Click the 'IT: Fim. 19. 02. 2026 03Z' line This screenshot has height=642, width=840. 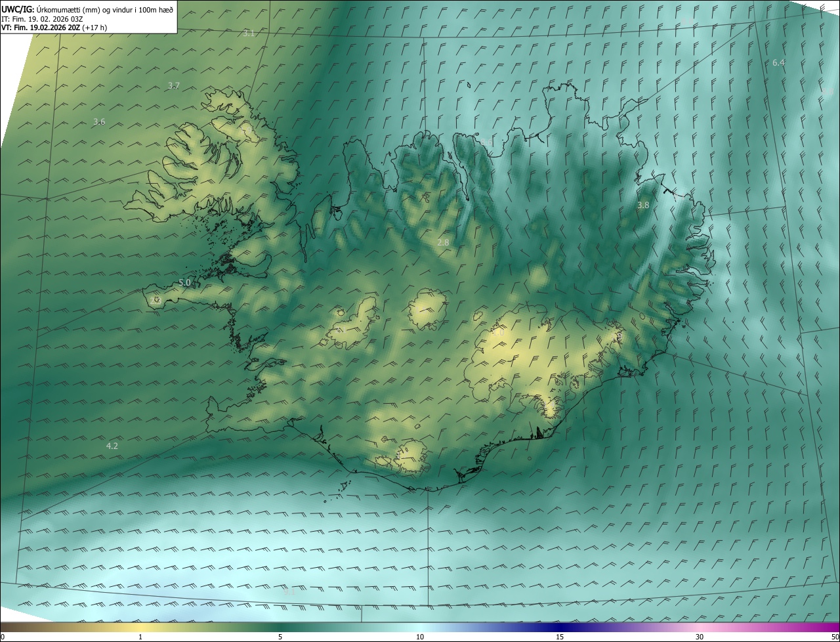click(x=41, y=18)
